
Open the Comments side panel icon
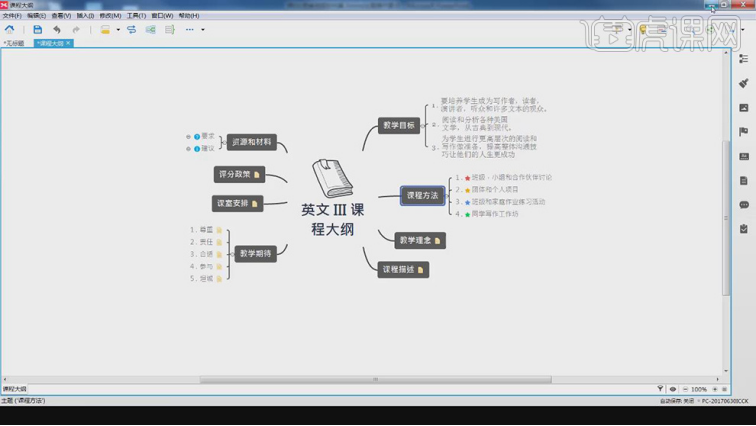(x=743, y=205)
